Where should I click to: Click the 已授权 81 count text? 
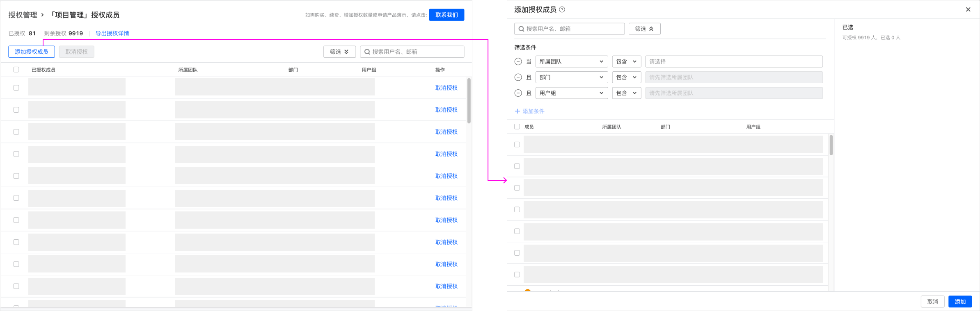pyautogui.click(x=22, y=33)
